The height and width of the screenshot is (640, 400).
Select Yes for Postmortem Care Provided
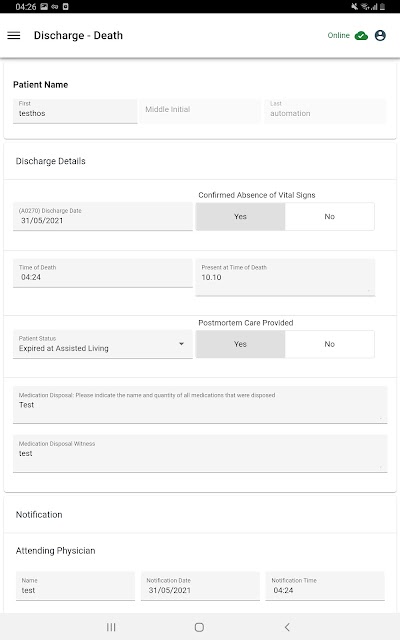(240, 344)
